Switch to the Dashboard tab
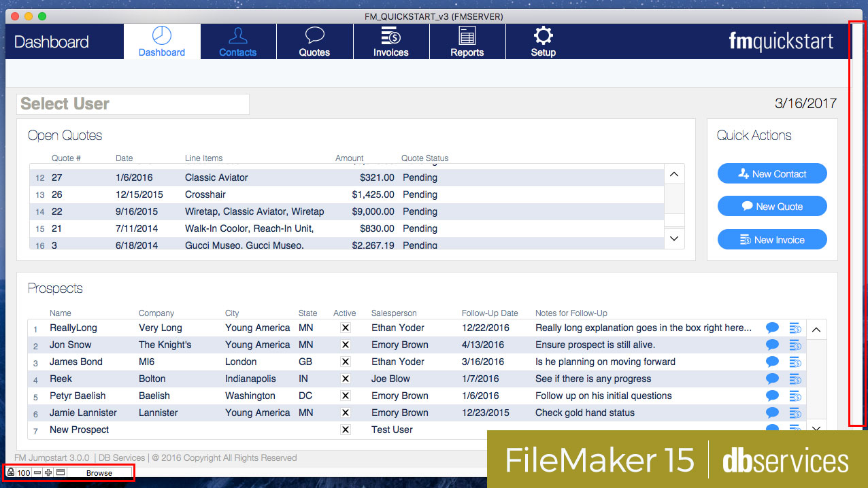Screen dimensions: 868x488 [x=161, y=41]
